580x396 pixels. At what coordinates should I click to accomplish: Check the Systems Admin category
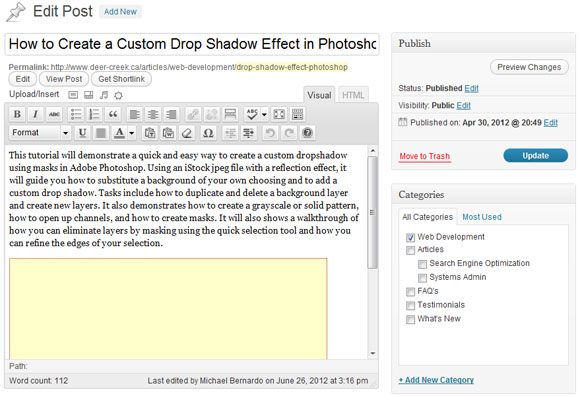click(x=422, y=278)
